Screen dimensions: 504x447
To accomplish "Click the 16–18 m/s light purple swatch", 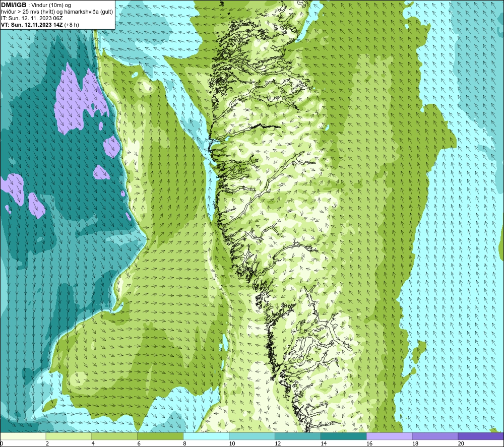I will point(389,436).
